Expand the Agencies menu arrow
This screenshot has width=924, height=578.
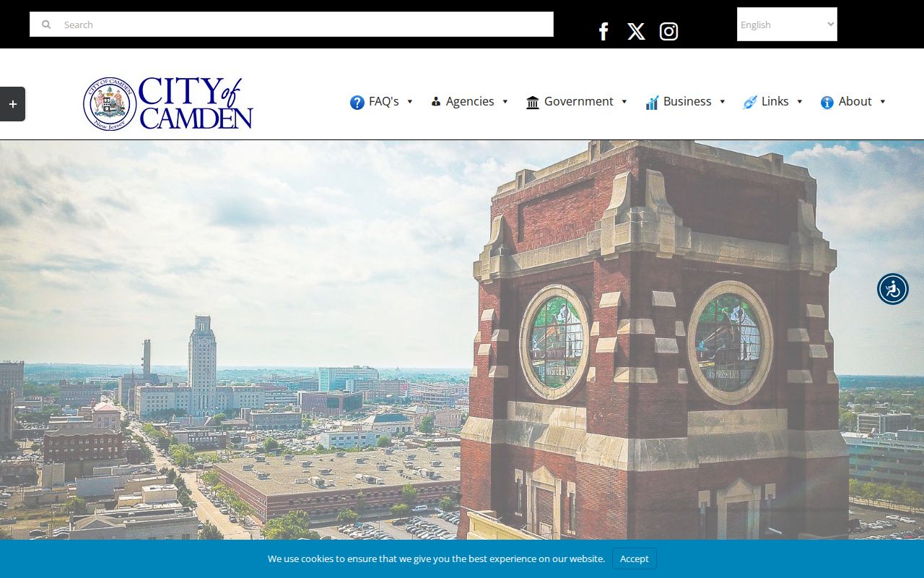coord(505,102)
